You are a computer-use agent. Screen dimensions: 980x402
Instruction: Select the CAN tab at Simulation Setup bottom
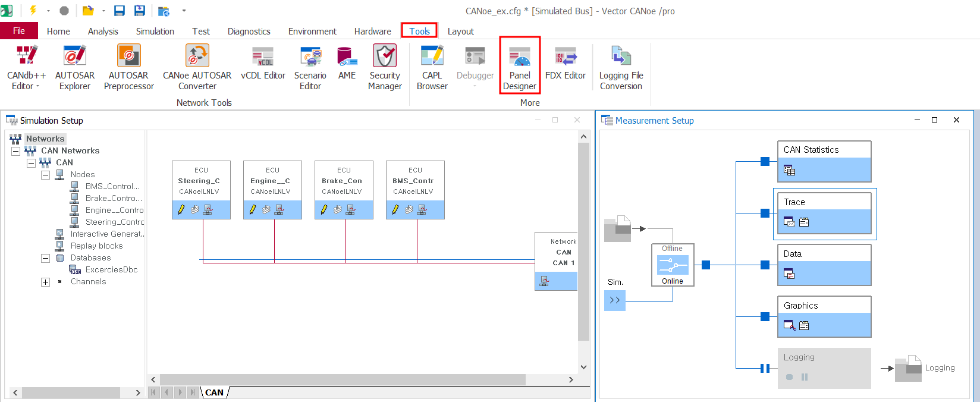214,392
